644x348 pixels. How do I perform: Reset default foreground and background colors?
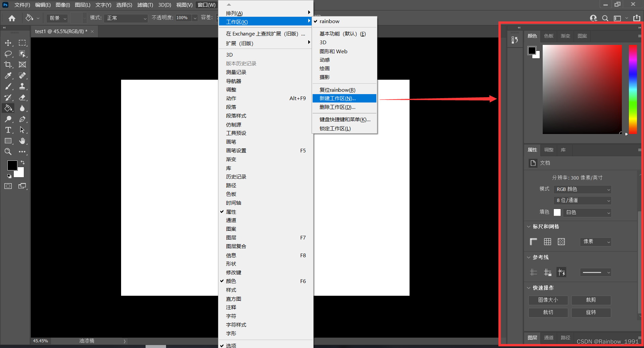tap(9, 176)
